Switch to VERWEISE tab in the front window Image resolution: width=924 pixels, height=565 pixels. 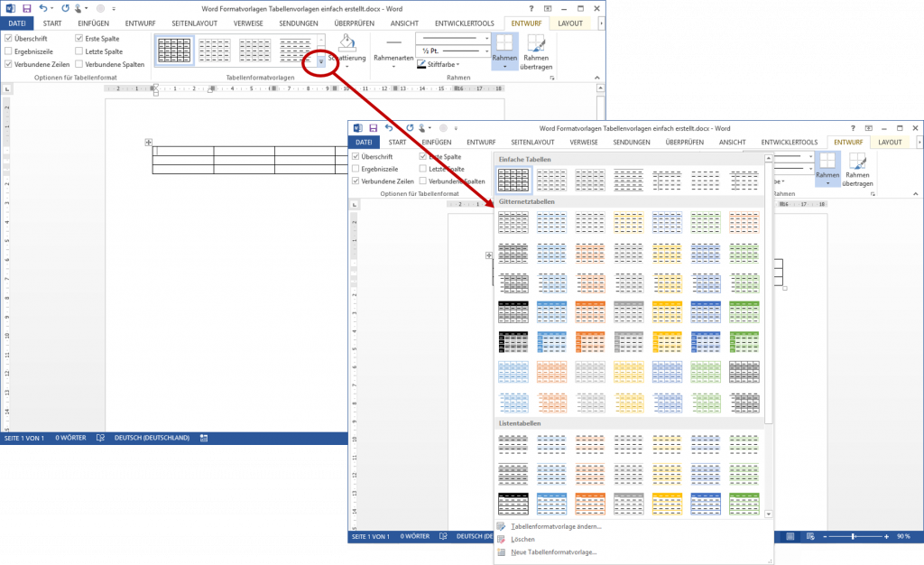point(584,143)
